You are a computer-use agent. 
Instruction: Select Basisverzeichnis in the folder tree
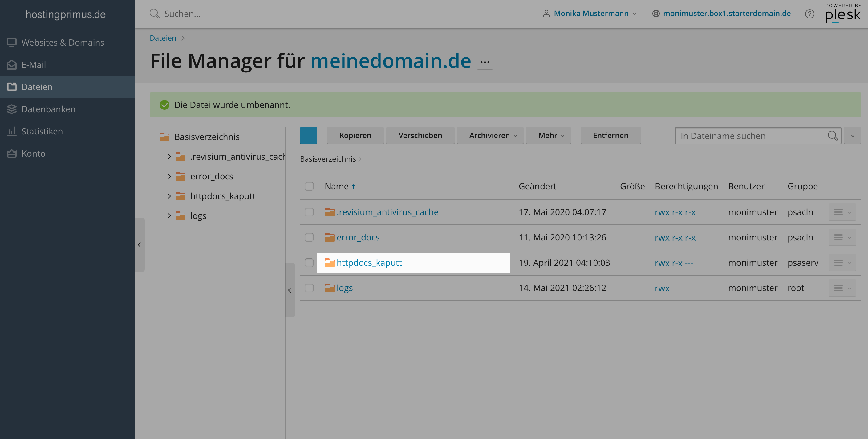[x=207, y=137]
